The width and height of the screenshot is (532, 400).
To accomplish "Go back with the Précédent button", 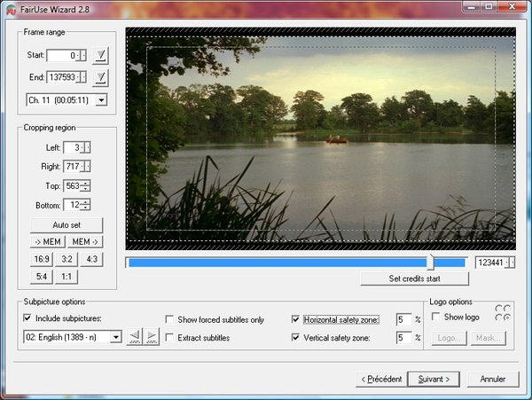I will (x=380, y=379).
